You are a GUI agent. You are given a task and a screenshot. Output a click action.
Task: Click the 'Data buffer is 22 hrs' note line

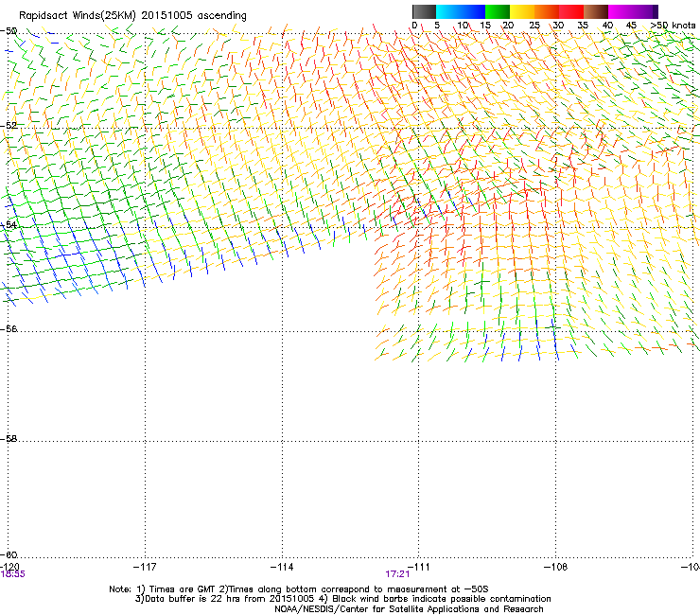click(342, 599)
